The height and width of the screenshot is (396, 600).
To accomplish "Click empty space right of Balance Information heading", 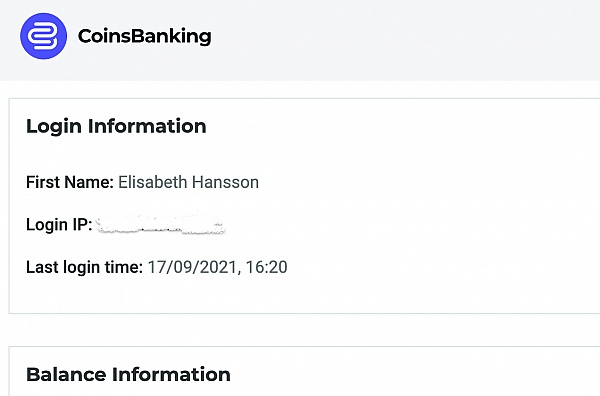I will [x=415, y=375].
